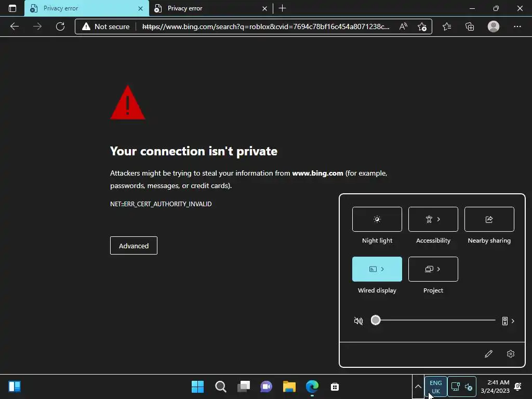This screenshot has height=399, width=532.
Task: Open taskbar Search
Action: [220, 387]
